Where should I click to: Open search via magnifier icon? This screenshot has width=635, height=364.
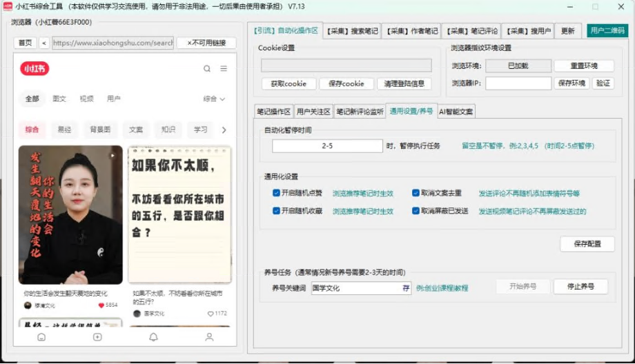[x=207, y=69]
